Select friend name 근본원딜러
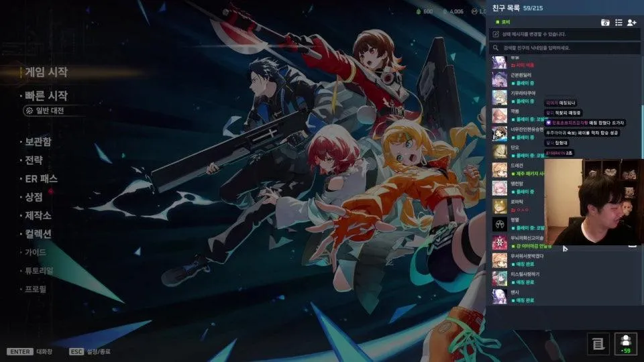Screen dimensions: 644x362 [x=521, y=75]
